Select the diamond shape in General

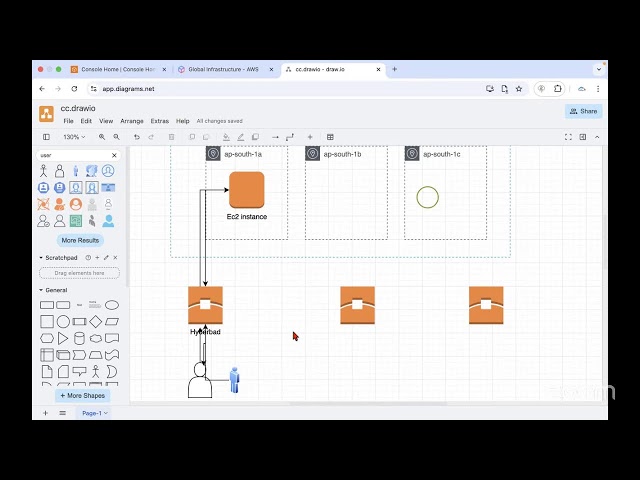(96, 322)
